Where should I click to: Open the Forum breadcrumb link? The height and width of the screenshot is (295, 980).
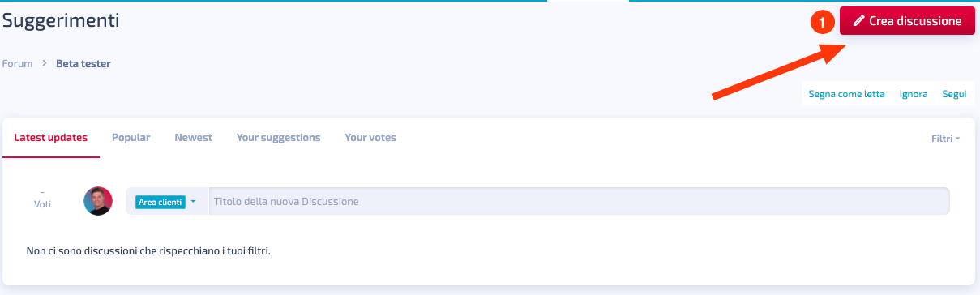pos(18,63)
